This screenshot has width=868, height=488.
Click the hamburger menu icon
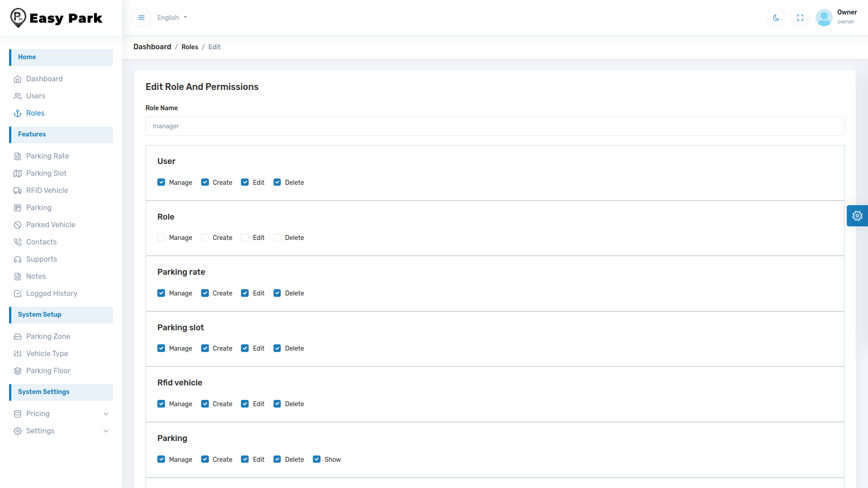(x=142, y=18)
